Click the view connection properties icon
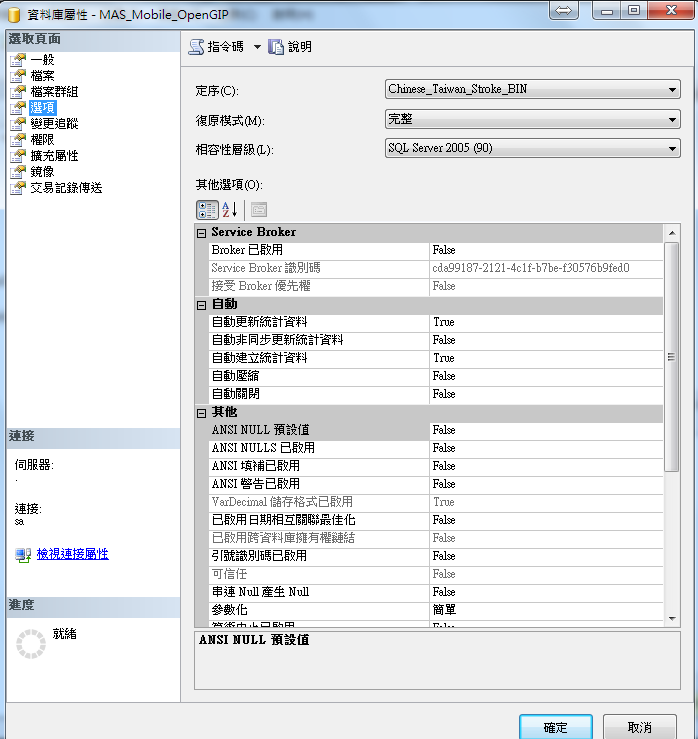Screen dimensions: 698x739 tap(23, 554)
